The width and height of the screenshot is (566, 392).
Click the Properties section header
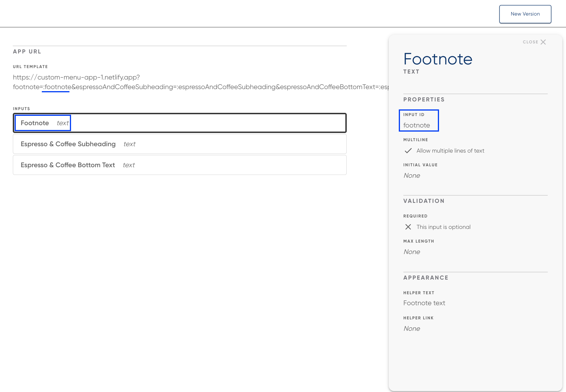(x=424, y=99)
